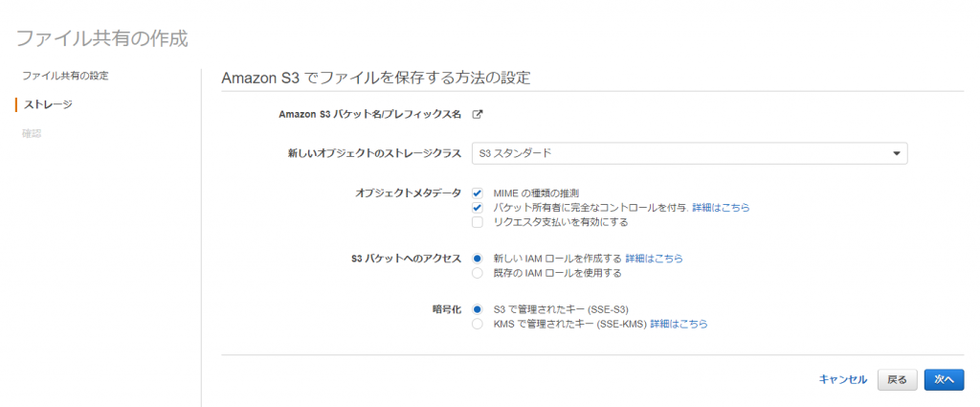Select 既存の IAM ロールを使用する radio button

[x=478, y=273]
